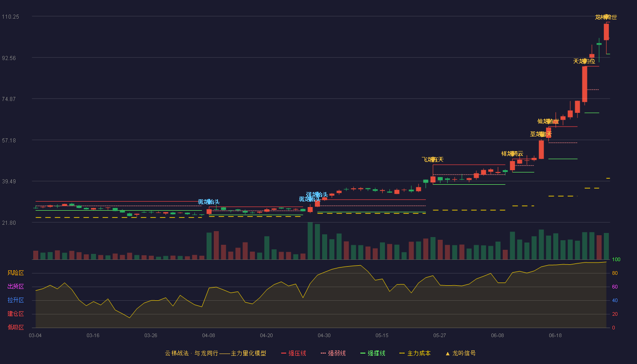Click the 勇龙抬头 marker near 04-08
The height and width of the screenshot is (364, 637).
point(209,202)
